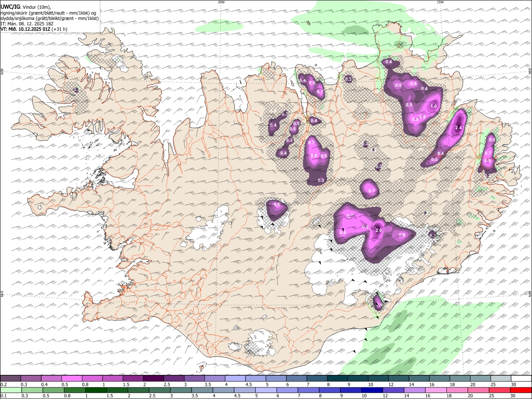Pick the pale lavender legend swatch at 4
Image resolution: width=532 pixels, height=399 pixels.
[235, 379]
